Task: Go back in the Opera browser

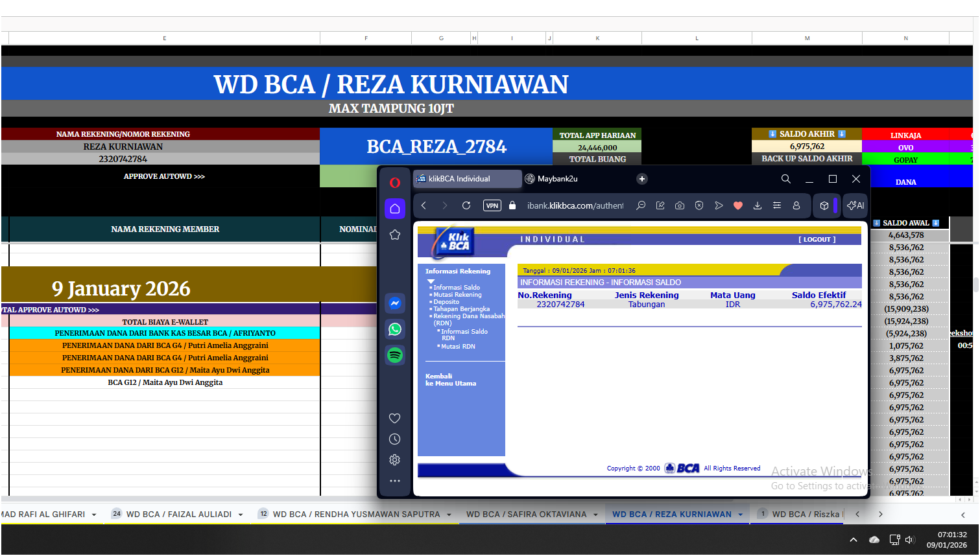Action: pos(424,205)
